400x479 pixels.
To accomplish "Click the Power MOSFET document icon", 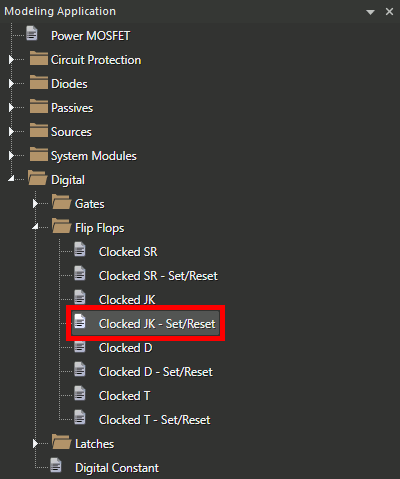I will pyautogui.click(x=32, y=33).
